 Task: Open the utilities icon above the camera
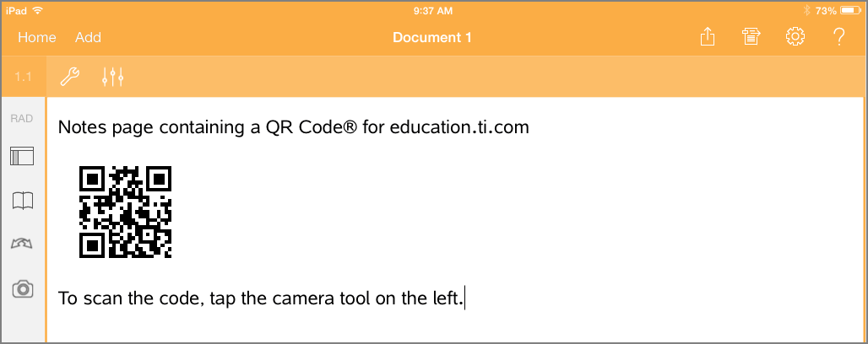(x=23, y=245)
